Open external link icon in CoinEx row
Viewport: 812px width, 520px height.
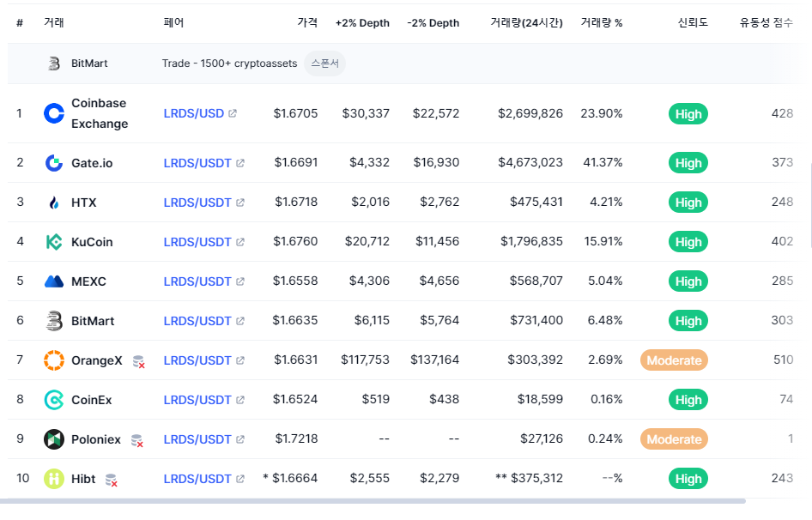pyautogui.click(x=240, y=400)
